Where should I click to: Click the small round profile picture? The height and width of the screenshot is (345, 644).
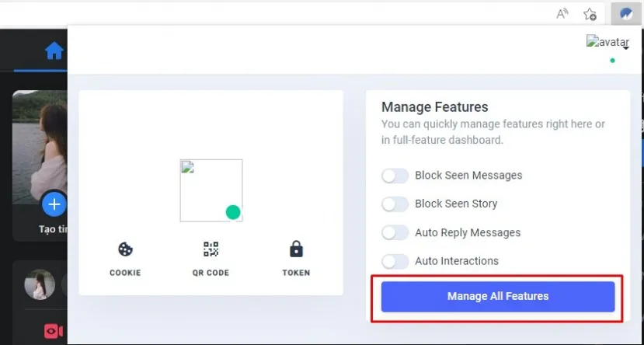pyautogui.click(x=40, y=285)
